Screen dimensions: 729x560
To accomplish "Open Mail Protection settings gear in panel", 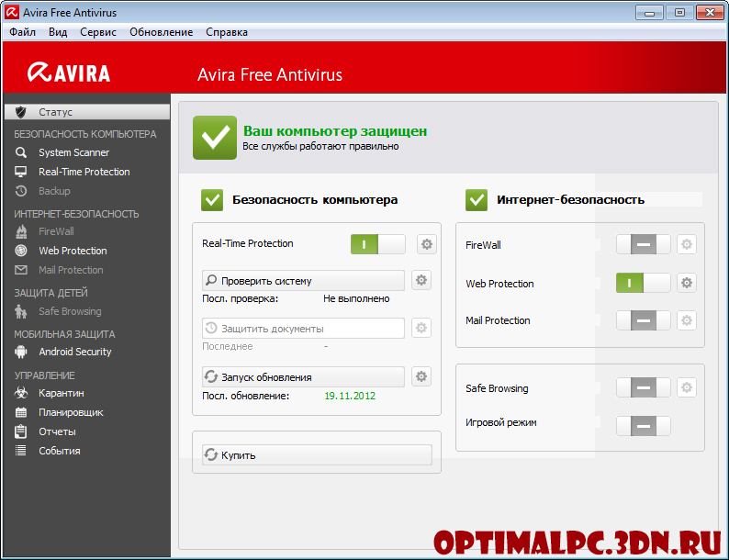I will point(687,320).
